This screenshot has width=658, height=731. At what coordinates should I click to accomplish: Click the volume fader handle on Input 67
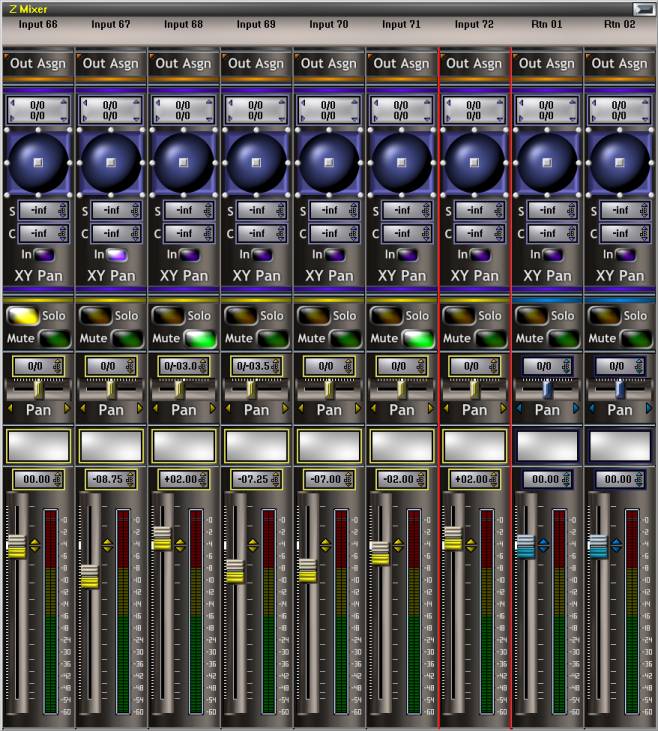[x=90, y=576]
